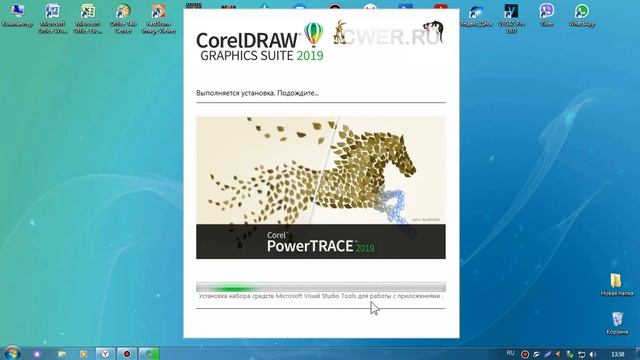Image resolution: width=640 pixels, height=360 pixels.
Task: Open the VEGAS Pro desktop shortcut
Action: 511,19
